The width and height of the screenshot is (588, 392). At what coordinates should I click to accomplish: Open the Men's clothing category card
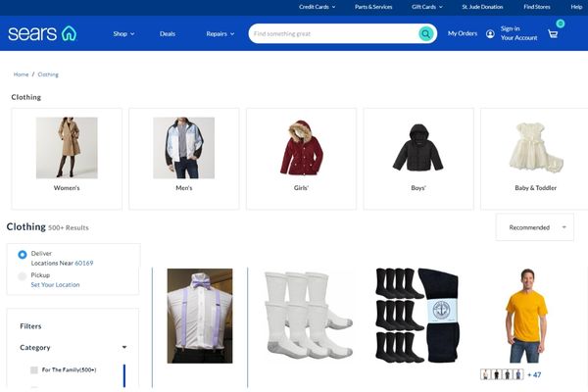click(x=184, y=159)
